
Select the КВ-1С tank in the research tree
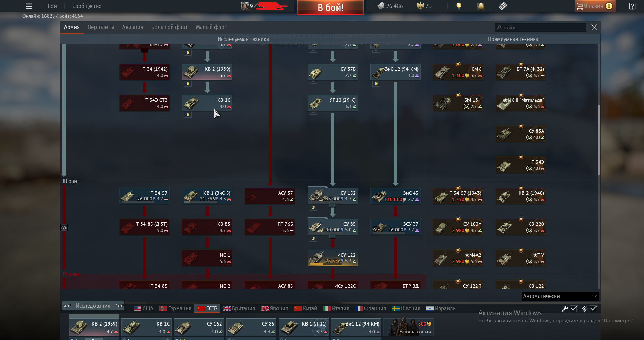tap(207, 103)
